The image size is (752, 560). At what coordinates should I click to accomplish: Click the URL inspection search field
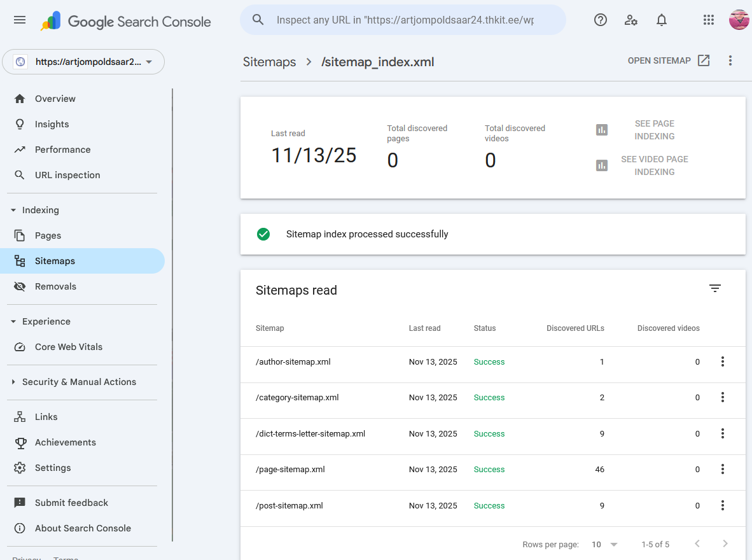(x=404, y=20)
